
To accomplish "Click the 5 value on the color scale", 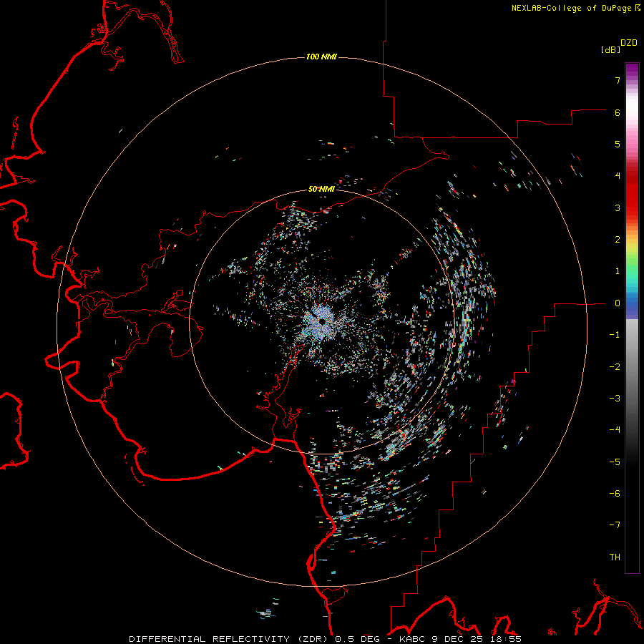I will (618, 144).
